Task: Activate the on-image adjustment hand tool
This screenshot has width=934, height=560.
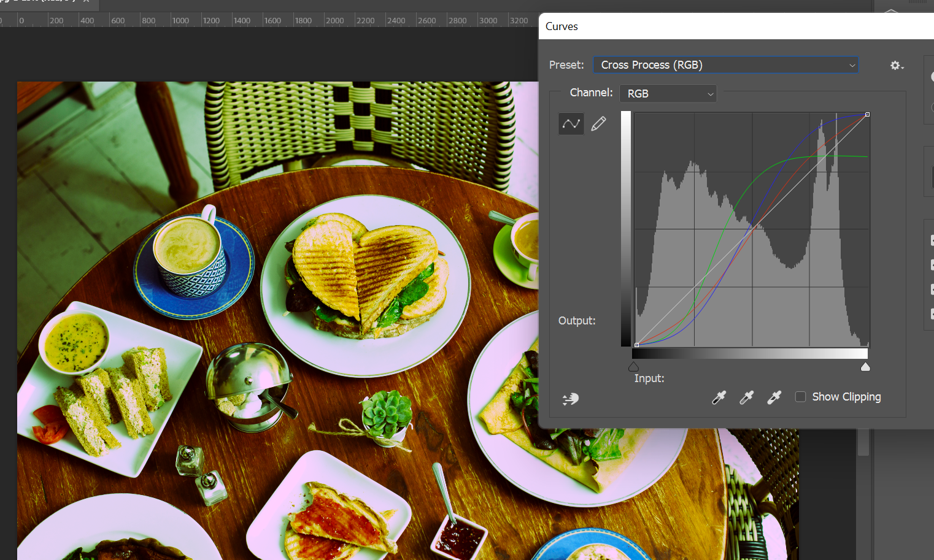Action: [x=571, y=399]
